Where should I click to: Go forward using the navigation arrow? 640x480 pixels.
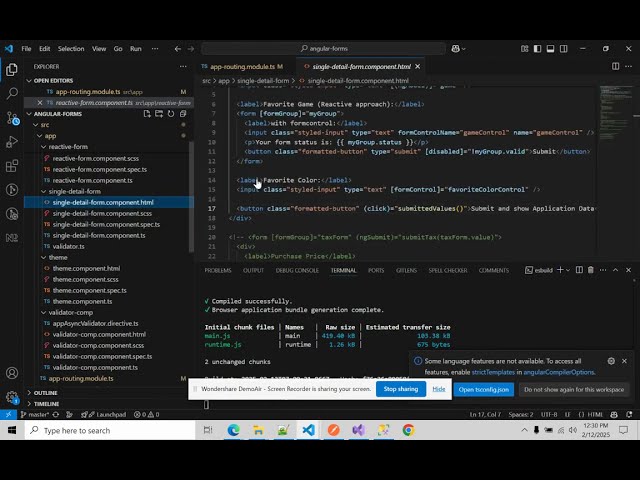coord(191,49)
